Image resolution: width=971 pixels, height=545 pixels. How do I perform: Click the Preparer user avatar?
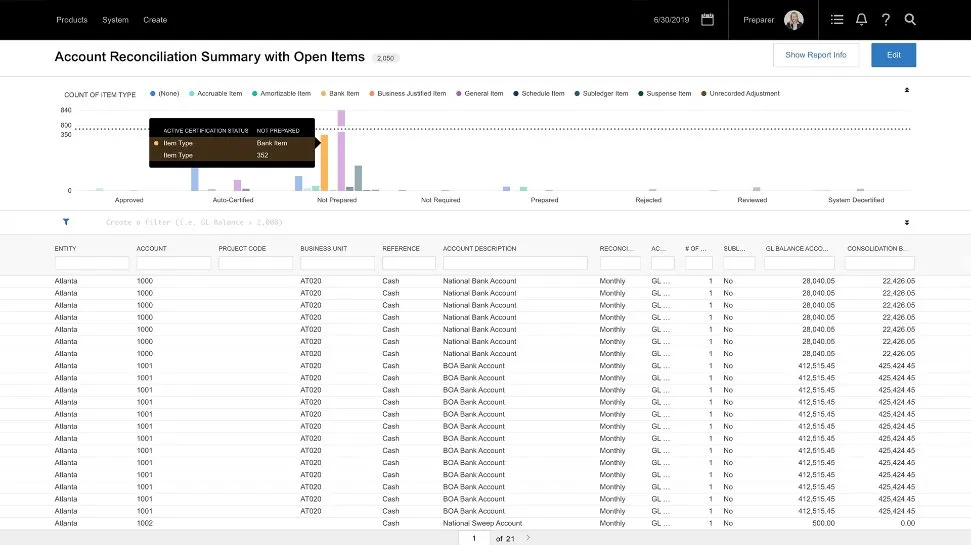point(794,20)
